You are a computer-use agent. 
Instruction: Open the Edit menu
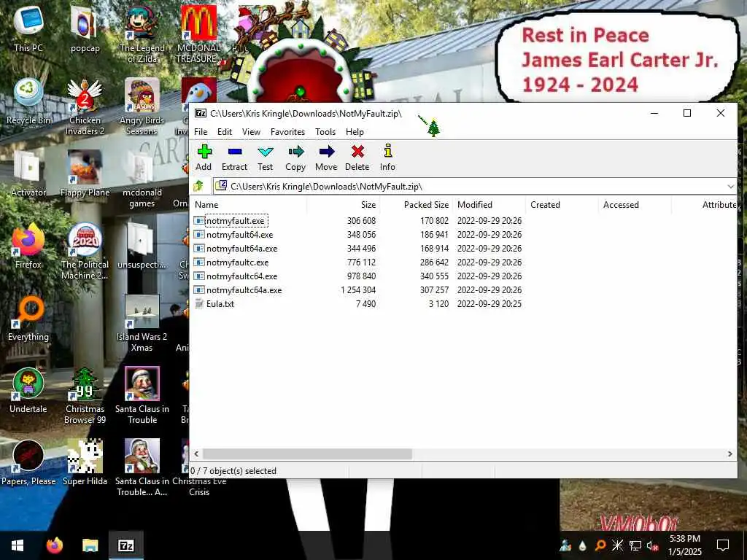pos(225,132)
